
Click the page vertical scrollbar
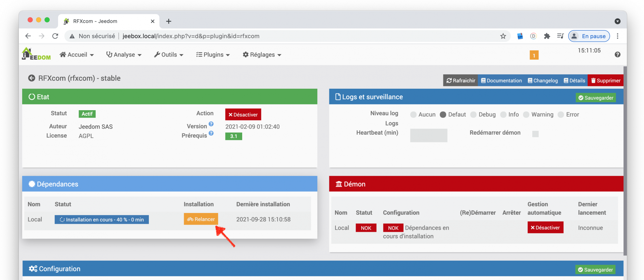[x=625, y=161]
